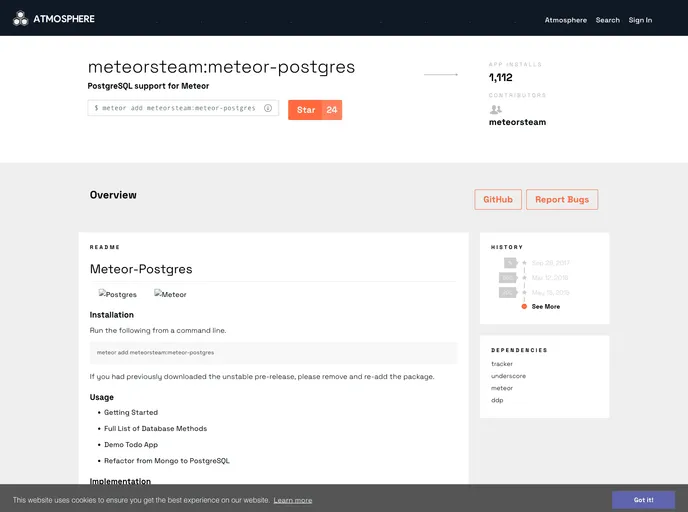The image size is (688, 512).
Task: Click the contributors people icon
Action: point(495,109)
